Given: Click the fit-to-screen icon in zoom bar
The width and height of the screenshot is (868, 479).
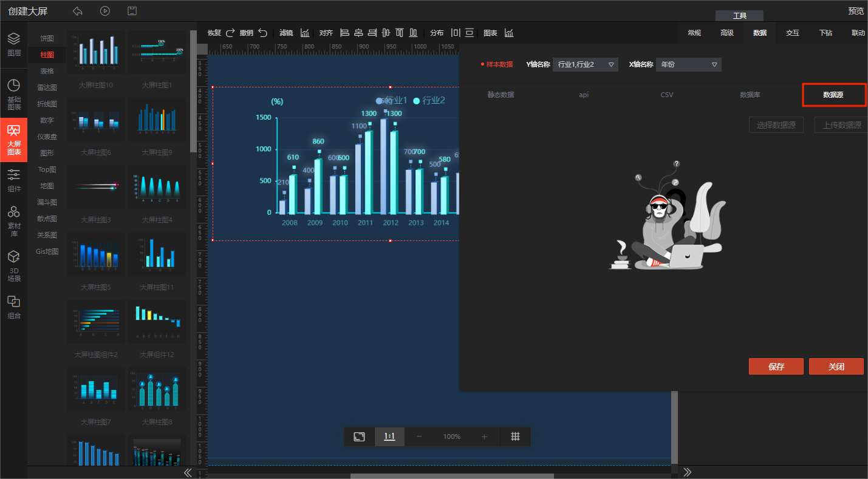Looking at the screenshot, I should coord(359,437).
